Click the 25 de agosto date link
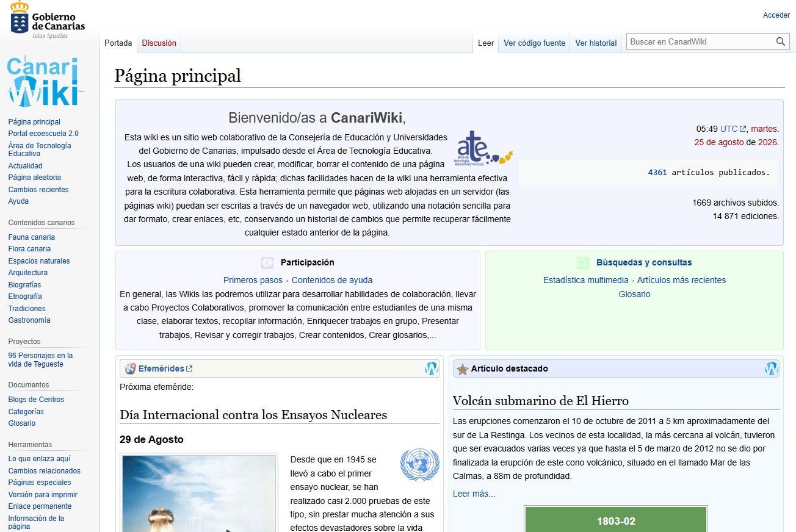The image size is (796, 532). [718, 143]
